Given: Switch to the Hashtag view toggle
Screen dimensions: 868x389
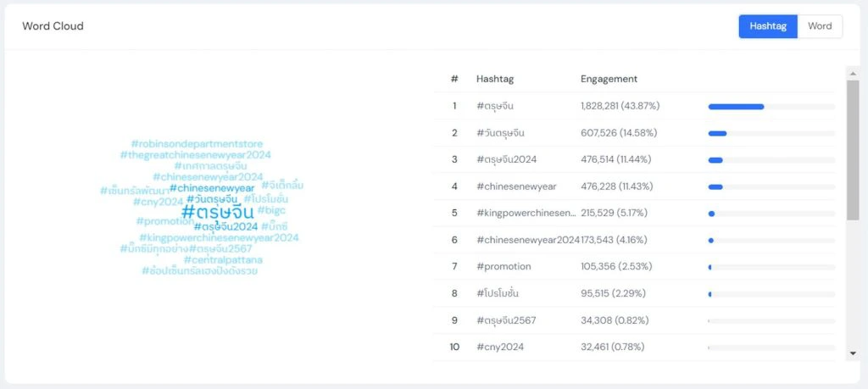Looking at the screenshot, I should (768, 26).
